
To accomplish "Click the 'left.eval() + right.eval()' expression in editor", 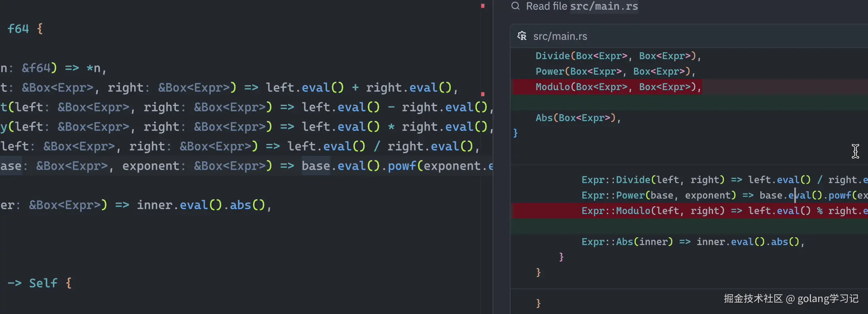I will [x=358, y=87].
